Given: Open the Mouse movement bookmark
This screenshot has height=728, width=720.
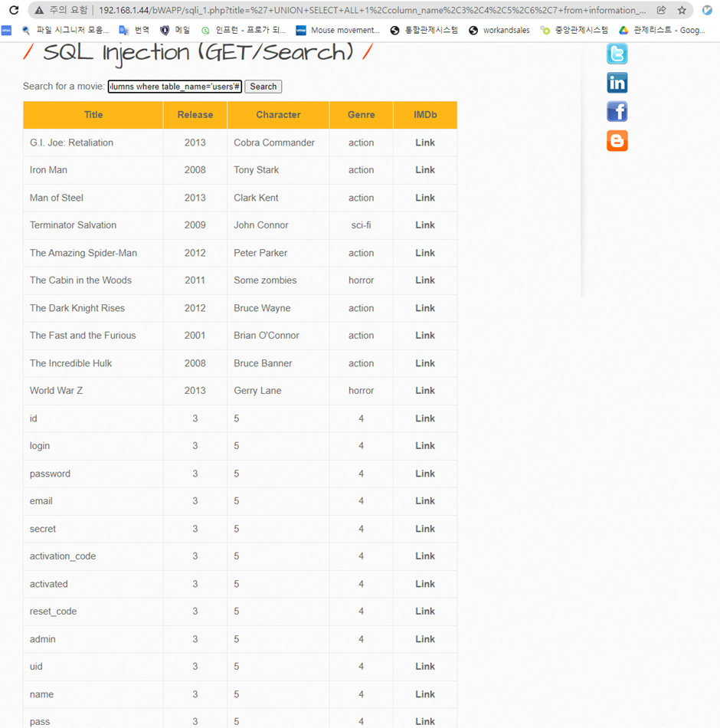Looking at the screenshot, I should click(338, 30).
